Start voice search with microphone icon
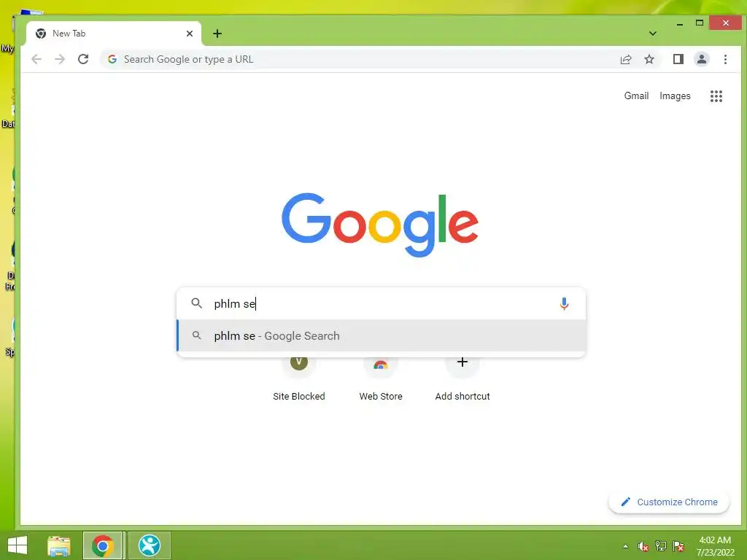This screenshot has width=747, height=560. [x=564, y=303]
